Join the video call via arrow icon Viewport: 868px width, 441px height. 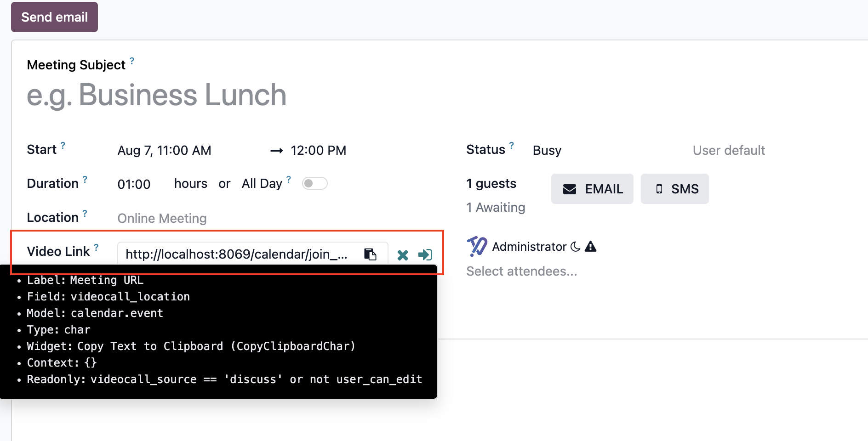coord(425,254)
